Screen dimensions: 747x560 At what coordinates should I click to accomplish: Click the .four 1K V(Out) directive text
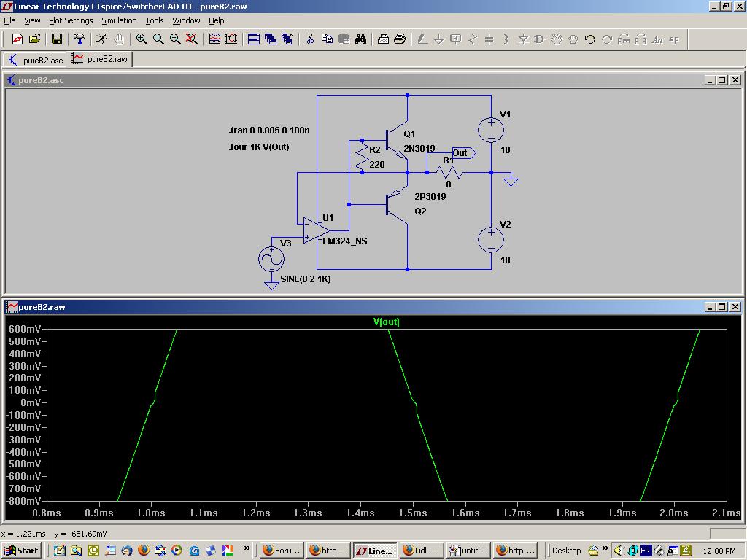259,147
